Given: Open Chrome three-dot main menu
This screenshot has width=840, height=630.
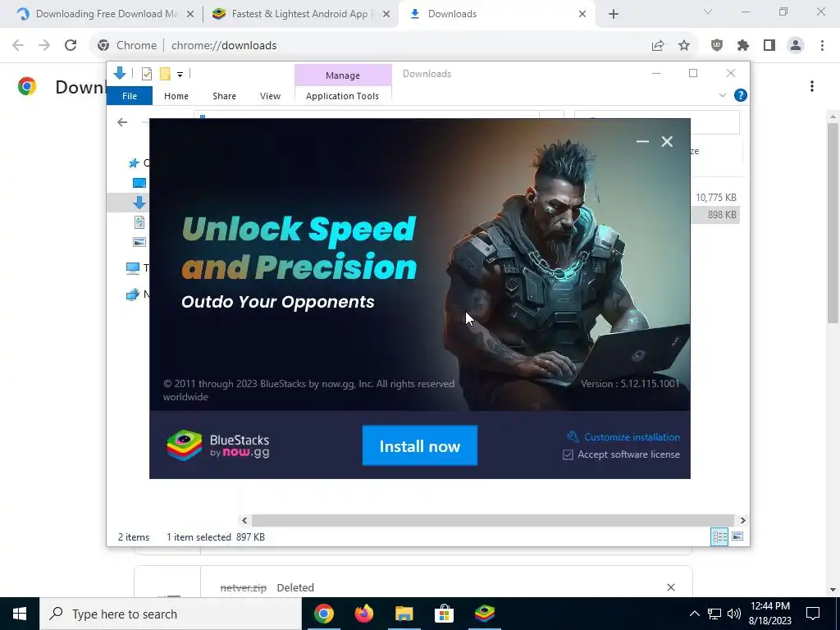Looking at the screenshot, I should [x=822, y=46].
